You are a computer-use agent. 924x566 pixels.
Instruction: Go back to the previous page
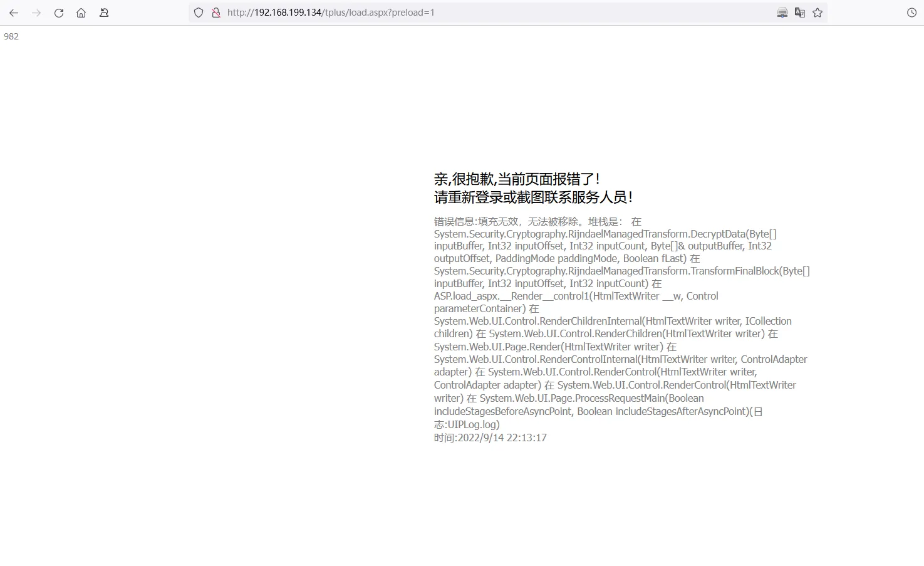click(14, 13)
